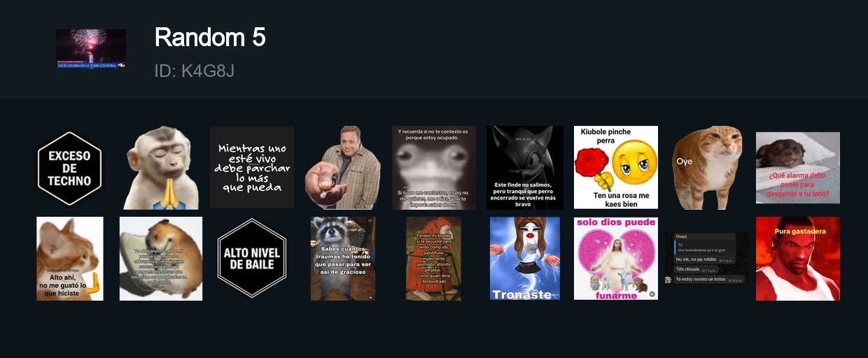Choose the man pointing finger sticker
The image size is (868, 358).
pyautogui.click(x=343, y=168)
